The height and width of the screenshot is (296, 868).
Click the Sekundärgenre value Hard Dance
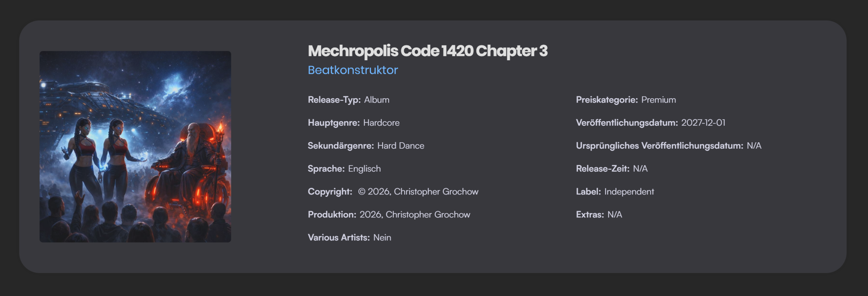tap(400, 146)
